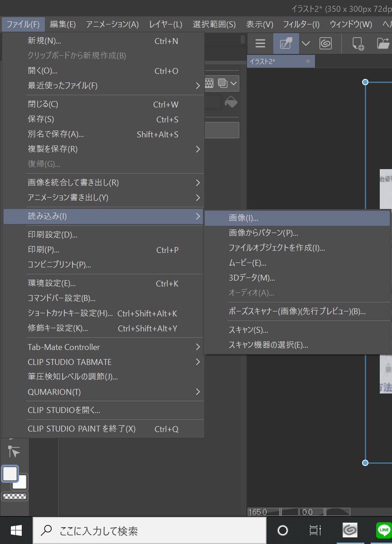
Task: Click the Open folder icon in command bar
Action: (383, 44)
